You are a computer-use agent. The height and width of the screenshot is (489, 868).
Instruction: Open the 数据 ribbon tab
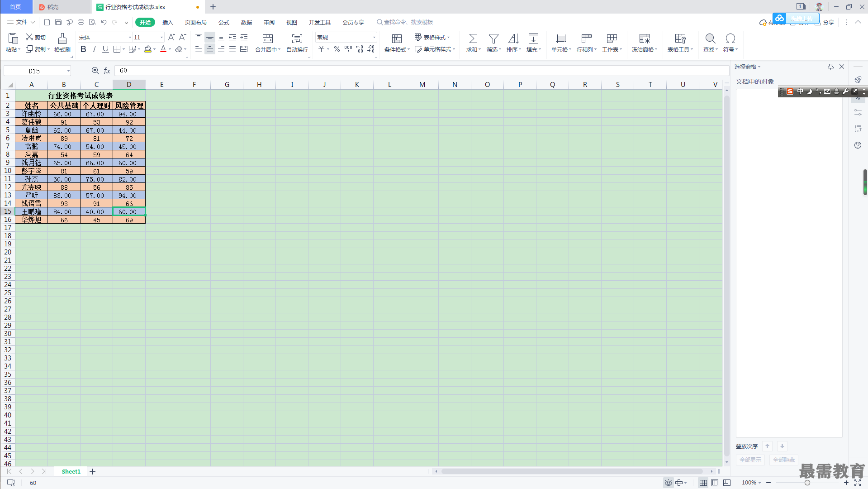247,22
